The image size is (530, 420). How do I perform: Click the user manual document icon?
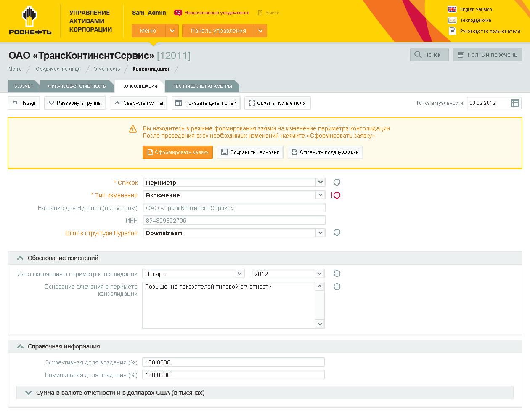click(x=452, y=31)
